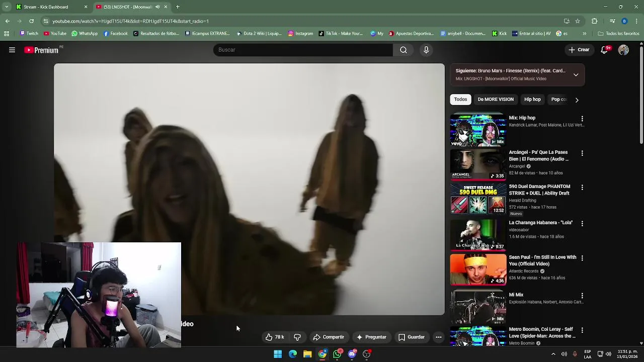This screenshot has height=362, width=644.
Task: Focus the Buscar search field
Action: pyautogui.click(x=303, y=50)
